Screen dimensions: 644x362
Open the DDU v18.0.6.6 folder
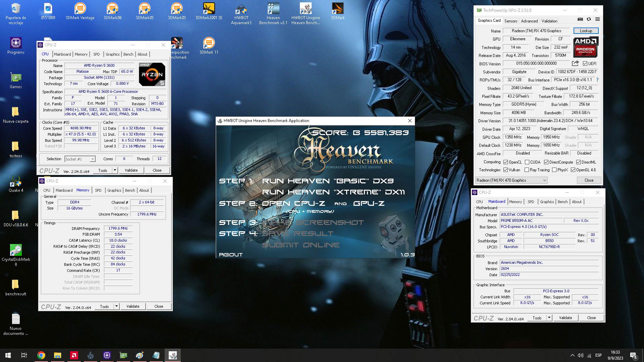pos(16,218)
